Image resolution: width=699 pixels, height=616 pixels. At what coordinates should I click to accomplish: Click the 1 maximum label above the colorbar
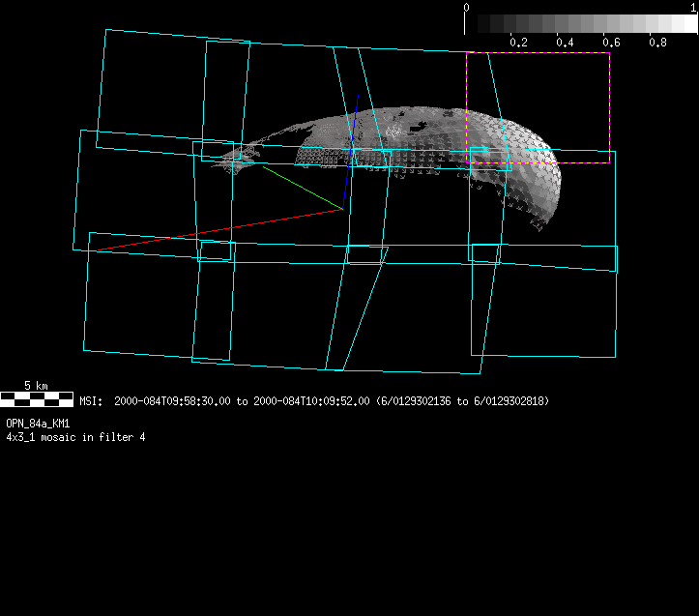point(694,8)
